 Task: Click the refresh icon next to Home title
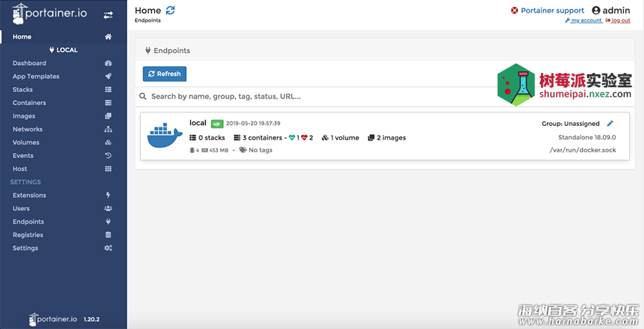(x=170, y=10)
